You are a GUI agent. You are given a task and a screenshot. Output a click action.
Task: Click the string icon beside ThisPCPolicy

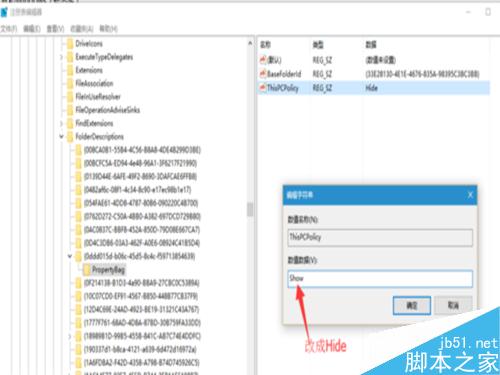pos(263,88)
